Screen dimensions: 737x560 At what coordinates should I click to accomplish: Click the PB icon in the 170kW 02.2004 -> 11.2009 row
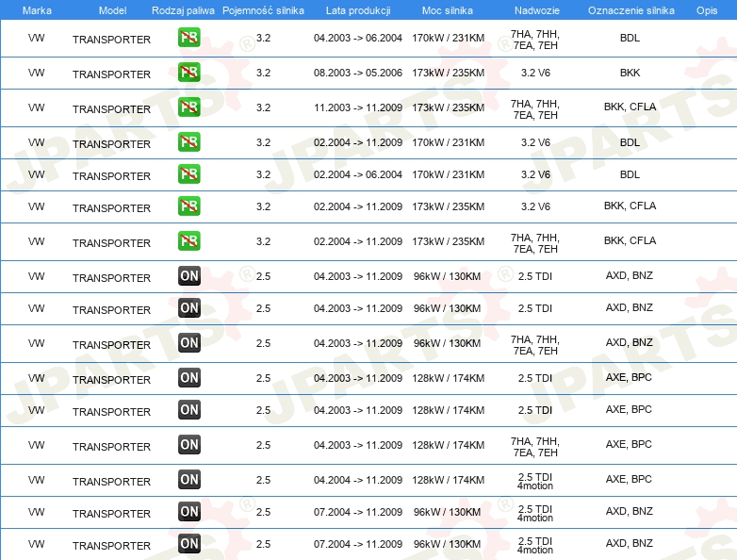pyautogui.click(x=188, y=142)
